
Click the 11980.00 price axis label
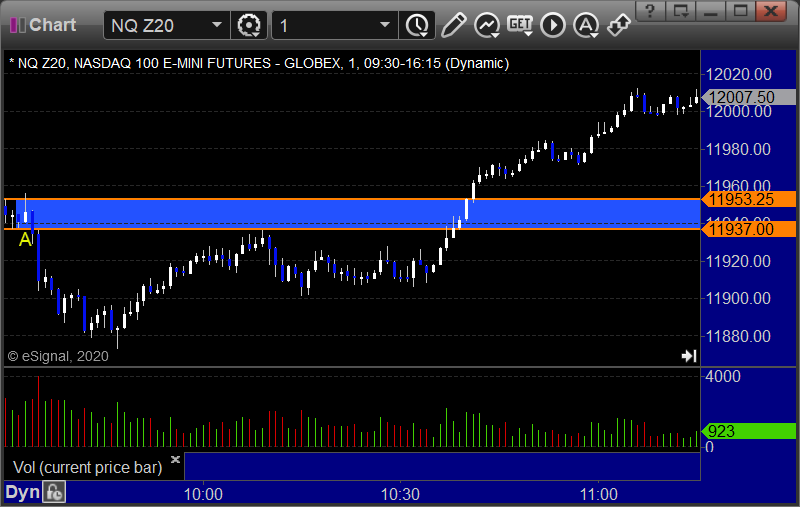[x=738, y=149]
